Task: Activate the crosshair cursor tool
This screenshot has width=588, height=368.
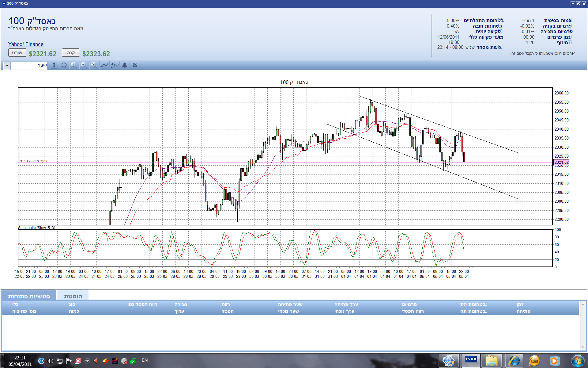Action: pos(64,65)
